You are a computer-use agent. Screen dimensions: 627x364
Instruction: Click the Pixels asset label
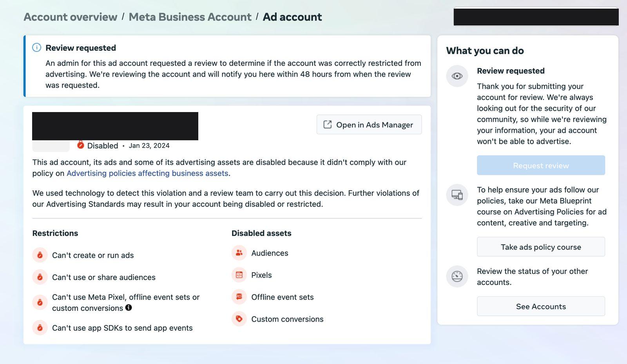[x=261, y=275]
